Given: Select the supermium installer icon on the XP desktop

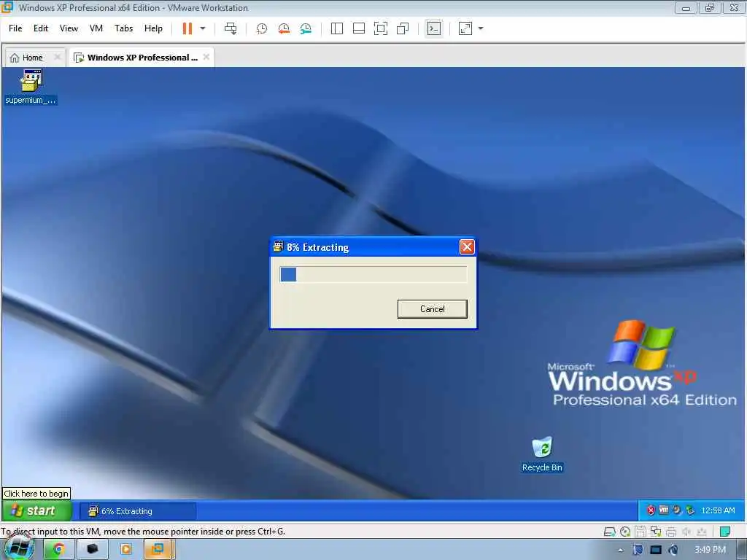Looking at the screenshot, I should (31, 87).
